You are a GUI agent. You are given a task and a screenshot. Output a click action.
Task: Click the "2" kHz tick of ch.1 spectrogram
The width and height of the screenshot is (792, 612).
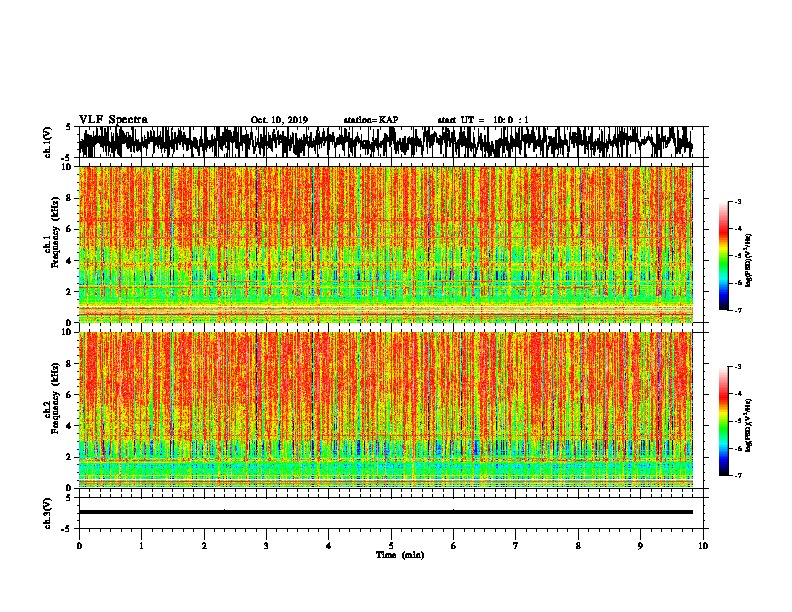click(x=69, y=291)
